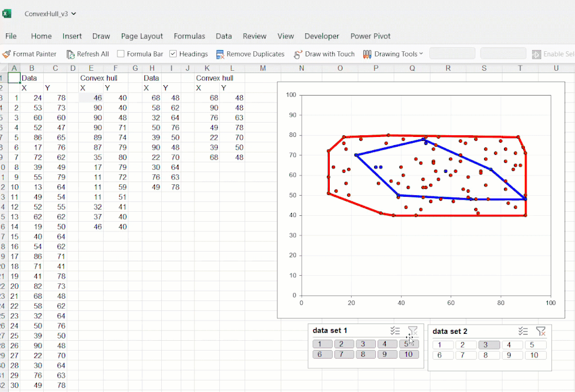Select item 8 in data set 2 slicer
The image size is (575, 392).
[x=489, y=355]
